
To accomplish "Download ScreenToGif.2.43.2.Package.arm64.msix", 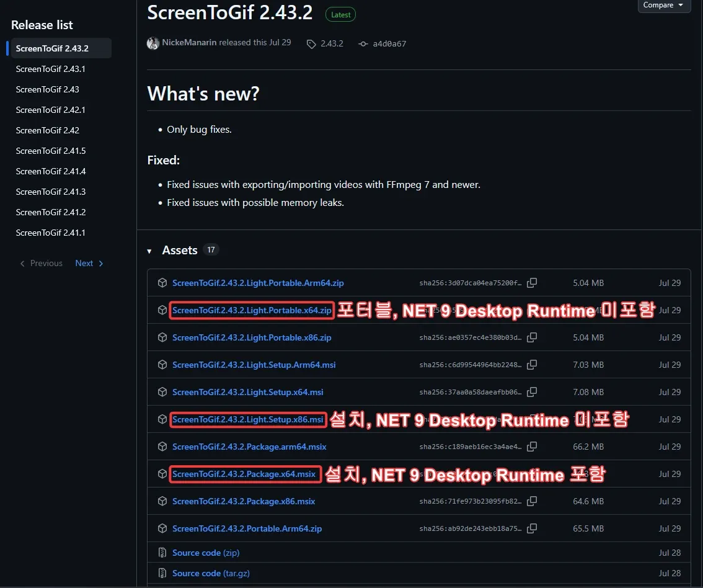I will tap(249, 446).
